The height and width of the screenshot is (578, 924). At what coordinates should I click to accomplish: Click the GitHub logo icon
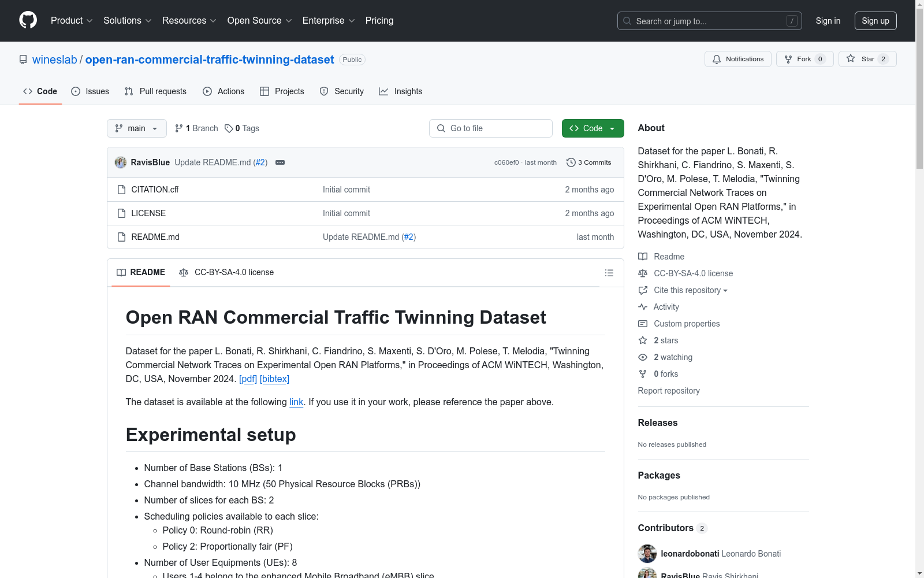(28, 20)
